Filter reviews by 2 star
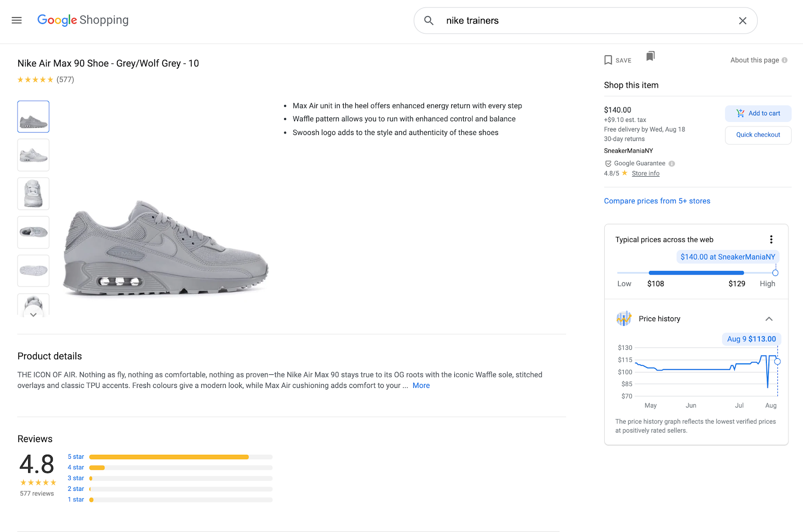803x532 pixels. [76, 489]
